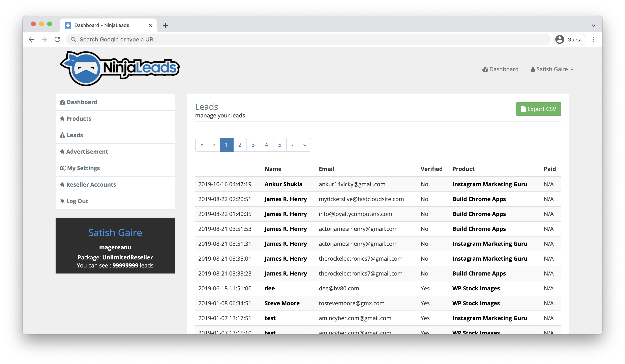Open Reseller Accounts in the sidebar
This screenshot has height=364, width=625.
pyautogui.click(x=115, y=185)
